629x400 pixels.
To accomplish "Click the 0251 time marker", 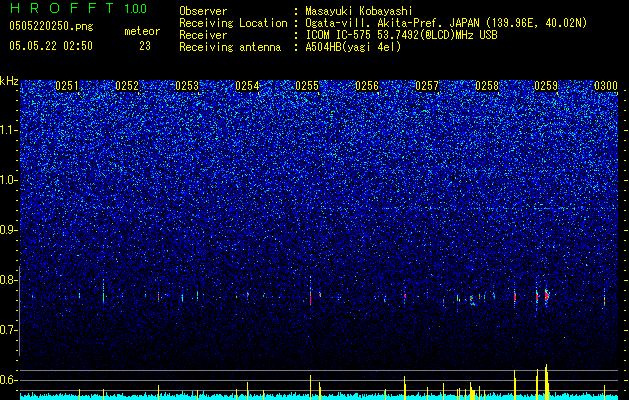I will [67, 86].
